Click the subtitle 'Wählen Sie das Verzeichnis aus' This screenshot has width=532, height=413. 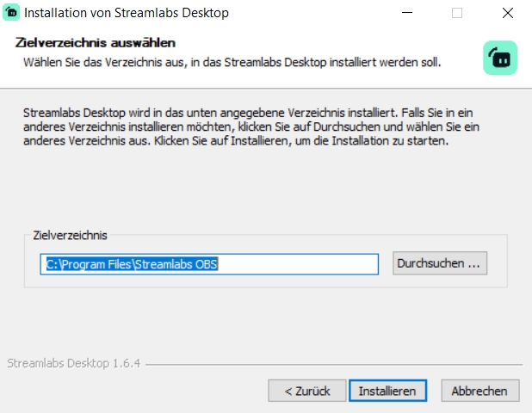click(x=232, y=62)
